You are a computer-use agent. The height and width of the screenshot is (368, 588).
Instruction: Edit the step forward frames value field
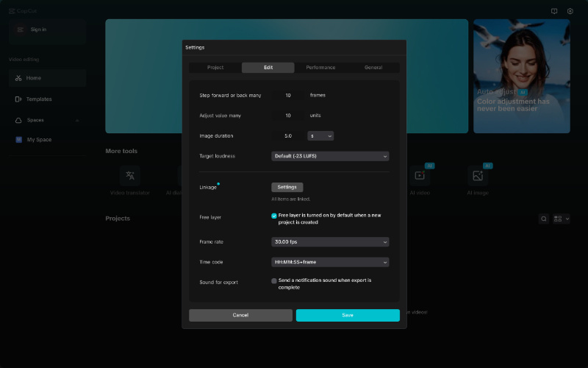288,96
